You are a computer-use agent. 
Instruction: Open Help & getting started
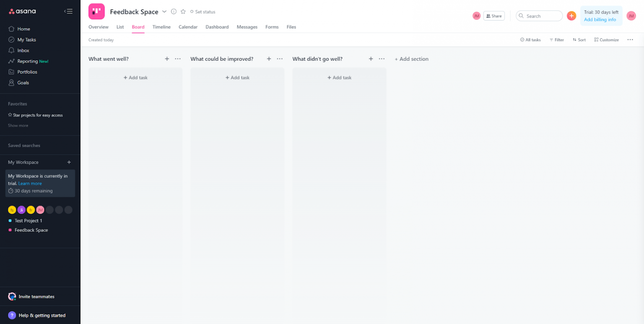tap(42, 315)
